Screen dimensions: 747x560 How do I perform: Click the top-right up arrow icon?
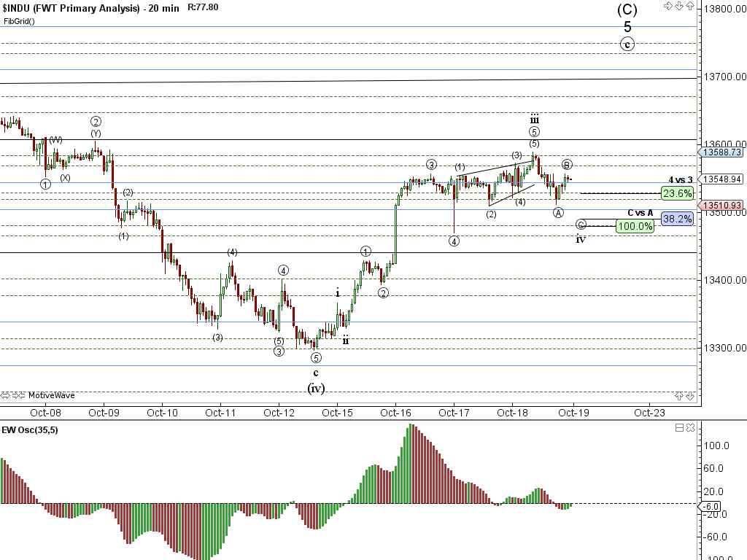(689, 7)
